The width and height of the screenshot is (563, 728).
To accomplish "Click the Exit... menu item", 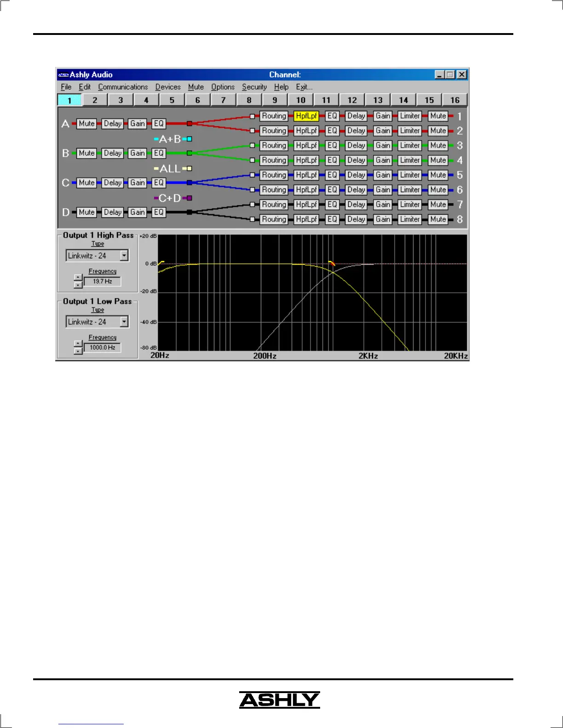I will 304,87.
